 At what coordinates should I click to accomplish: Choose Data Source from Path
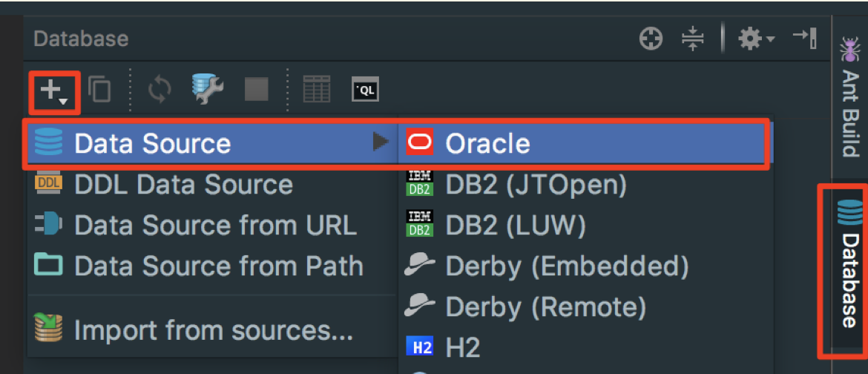coord(213,266)
